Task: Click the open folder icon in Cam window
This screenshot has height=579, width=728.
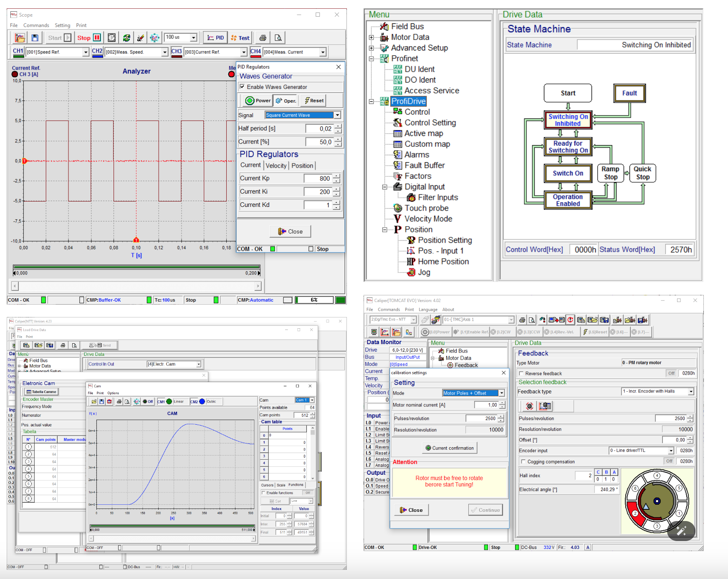Action: pos(94,401)
